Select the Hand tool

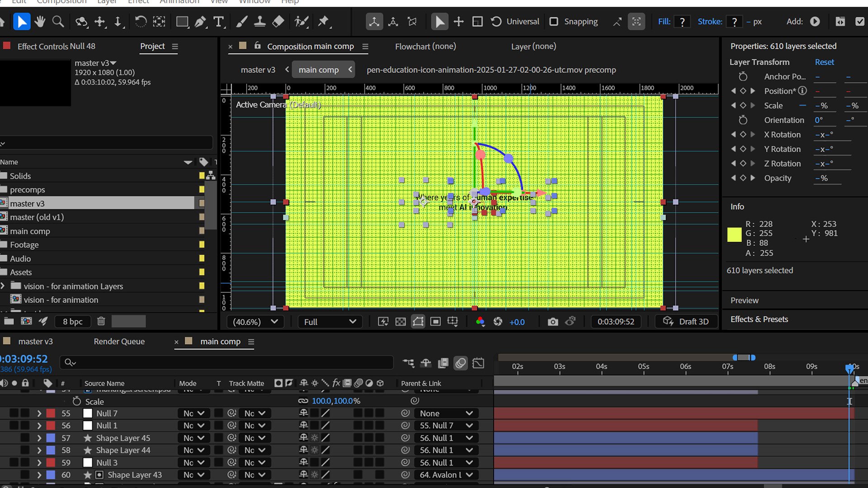point(40,21)
